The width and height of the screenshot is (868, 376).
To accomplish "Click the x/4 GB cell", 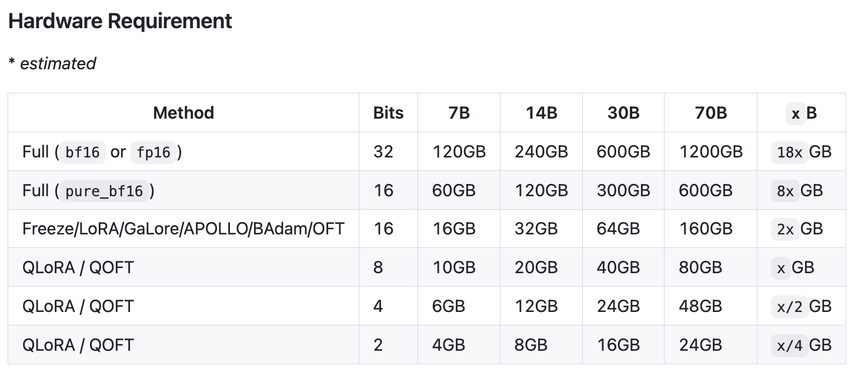I will click(803, 345).
